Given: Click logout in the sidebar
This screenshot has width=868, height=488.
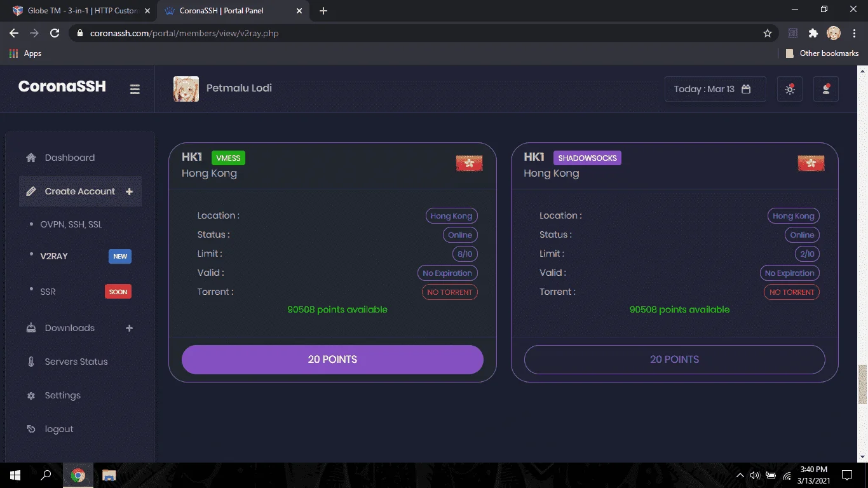Looking at the screenshot, I should click(59, 429).
